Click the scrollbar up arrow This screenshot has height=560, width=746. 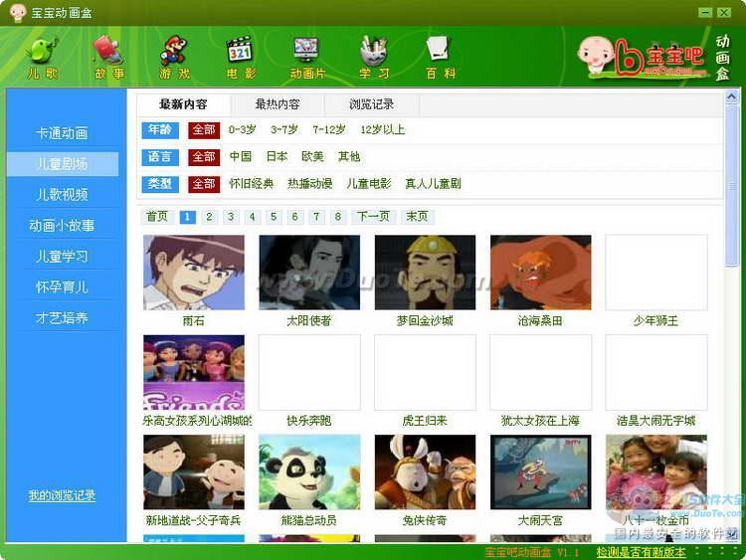pyautogui.click(x=732, y=97)
